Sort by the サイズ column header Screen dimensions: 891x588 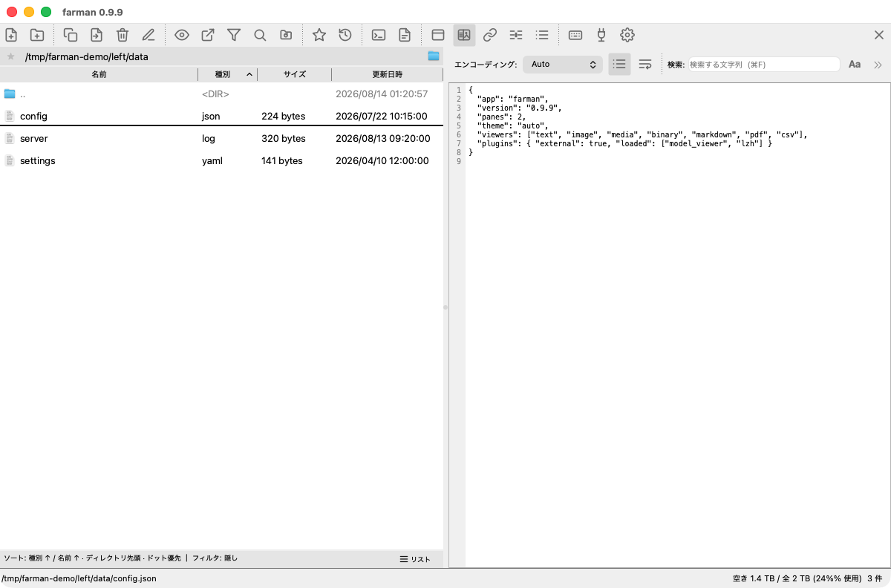294,74
